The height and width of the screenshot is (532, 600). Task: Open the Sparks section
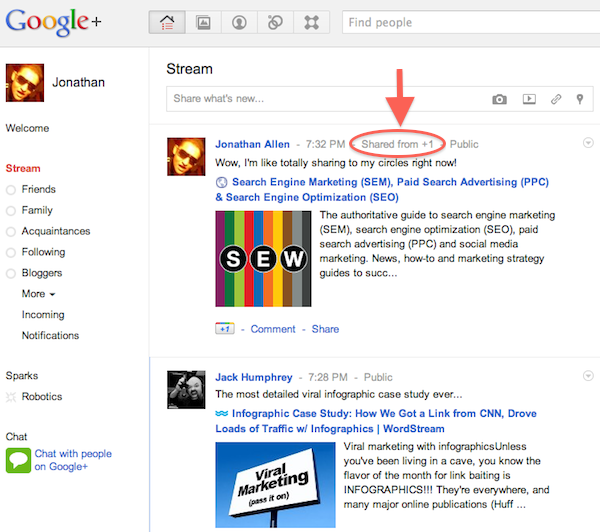(x=22, y=376)
